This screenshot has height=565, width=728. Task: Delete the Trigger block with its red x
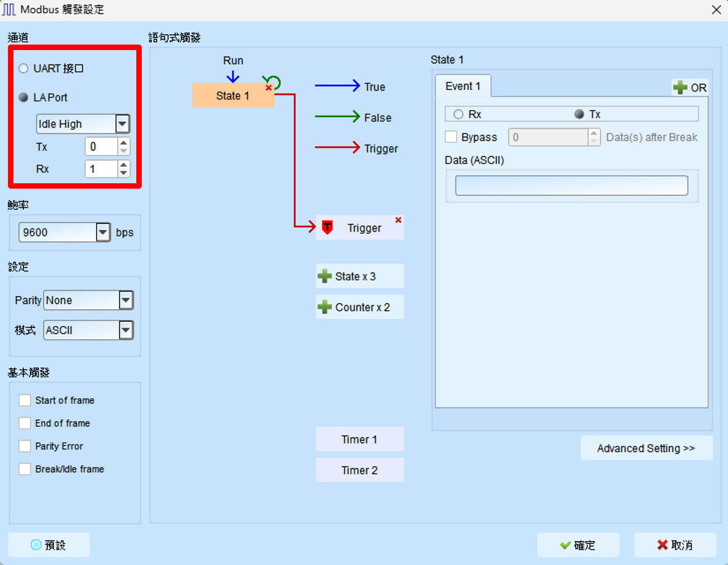pyautogui.click(x=398, y=220)
